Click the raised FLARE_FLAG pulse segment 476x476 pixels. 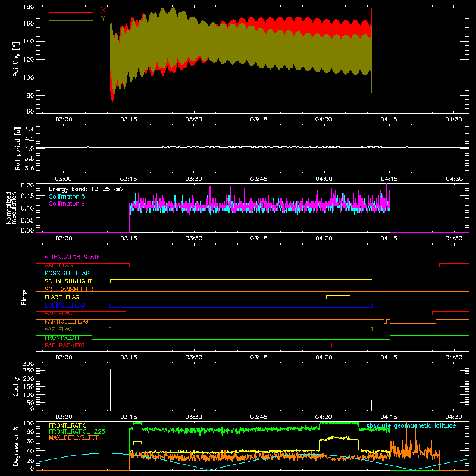338,295
